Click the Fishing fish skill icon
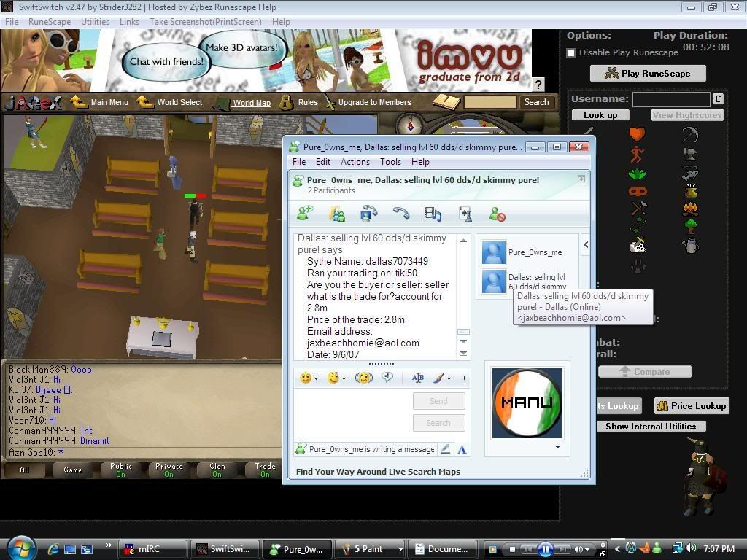The width and height of the screenshot is (747, 560). [x=690, y=172]
